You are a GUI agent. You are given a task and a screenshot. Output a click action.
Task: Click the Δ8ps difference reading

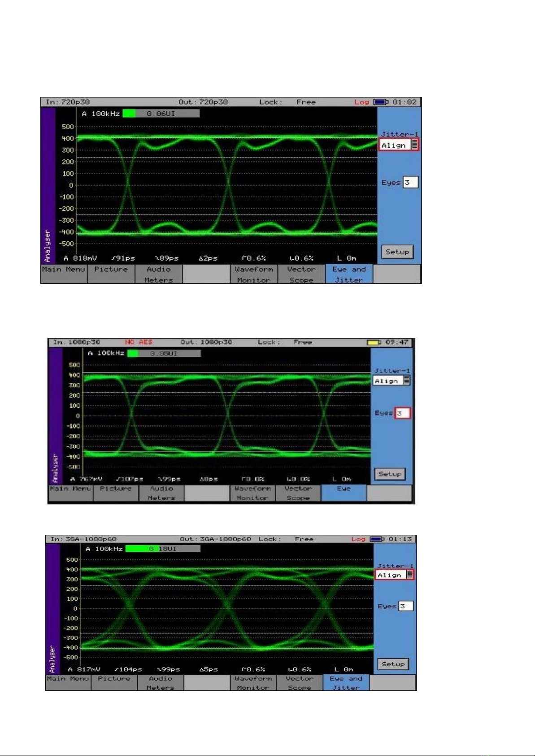tap(209, 479)
